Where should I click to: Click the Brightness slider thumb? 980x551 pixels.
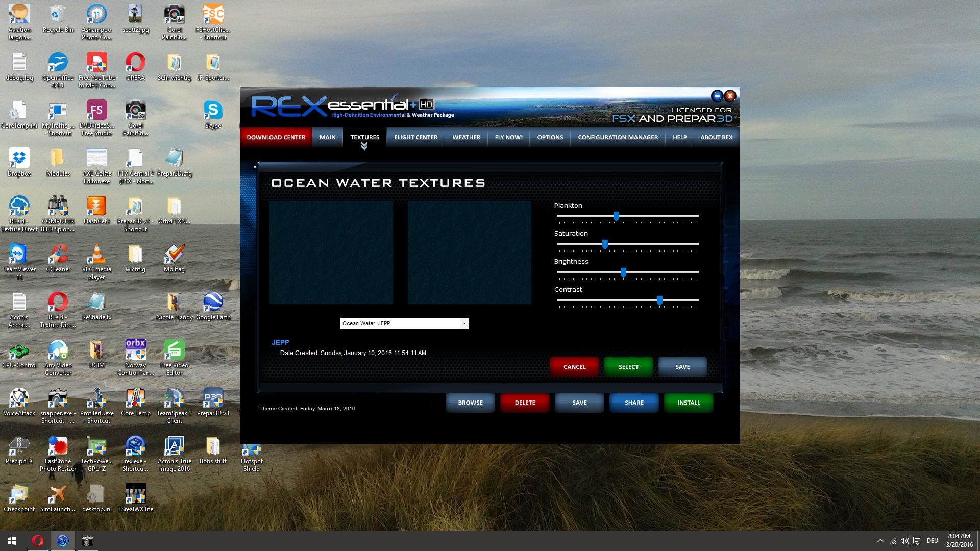[x=624, y=272]
